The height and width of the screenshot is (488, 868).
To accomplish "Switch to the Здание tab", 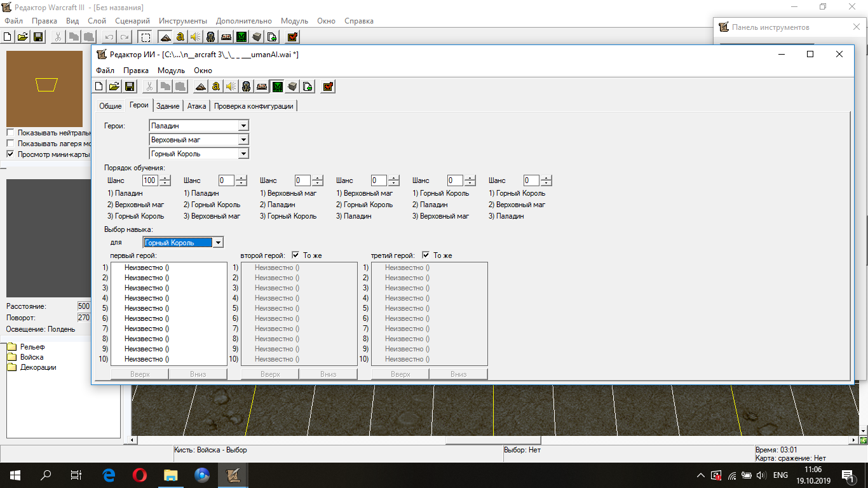I will pos(168,106).
